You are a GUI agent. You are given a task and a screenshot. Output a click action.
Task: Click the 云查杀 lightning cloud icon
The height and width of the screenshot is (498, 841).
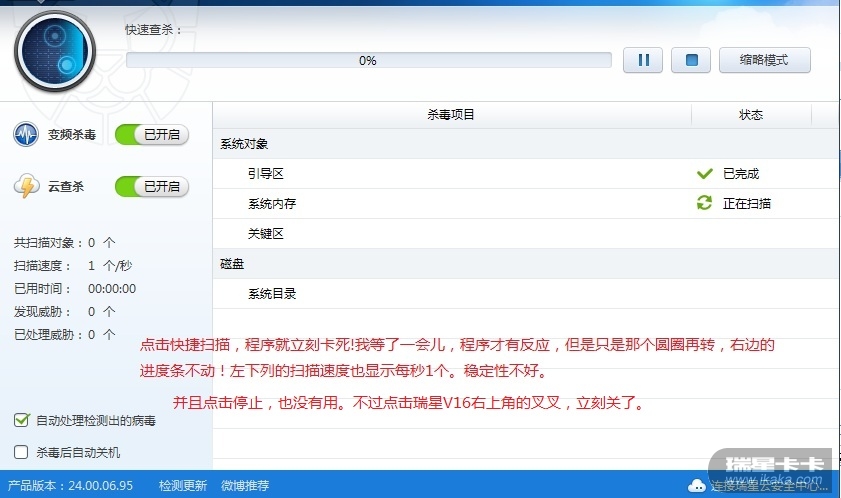pos(26,186)
